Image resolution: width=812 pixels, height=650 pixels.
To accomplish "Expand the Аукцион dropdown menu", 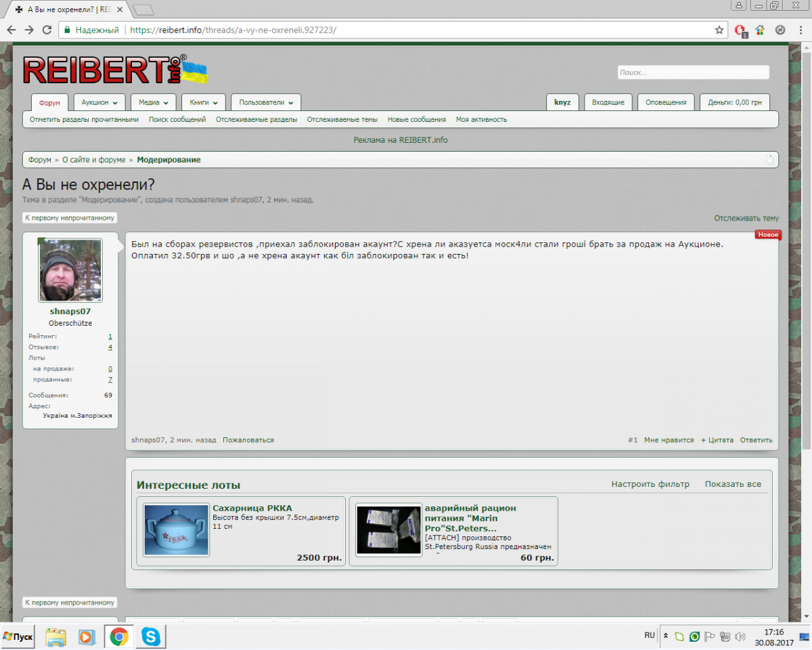I will tap(99, 102).
